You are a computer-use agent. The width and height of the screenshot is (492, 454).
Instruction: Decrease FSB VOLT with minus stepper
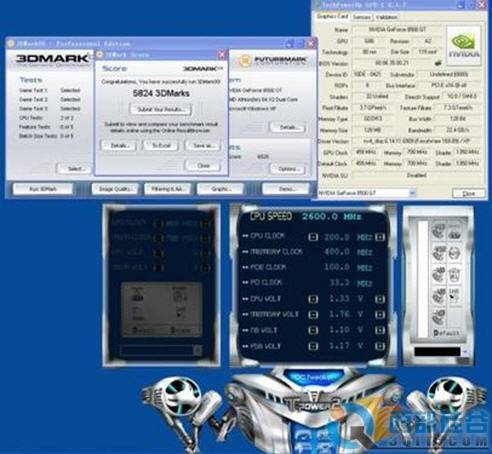pos(313,346)
